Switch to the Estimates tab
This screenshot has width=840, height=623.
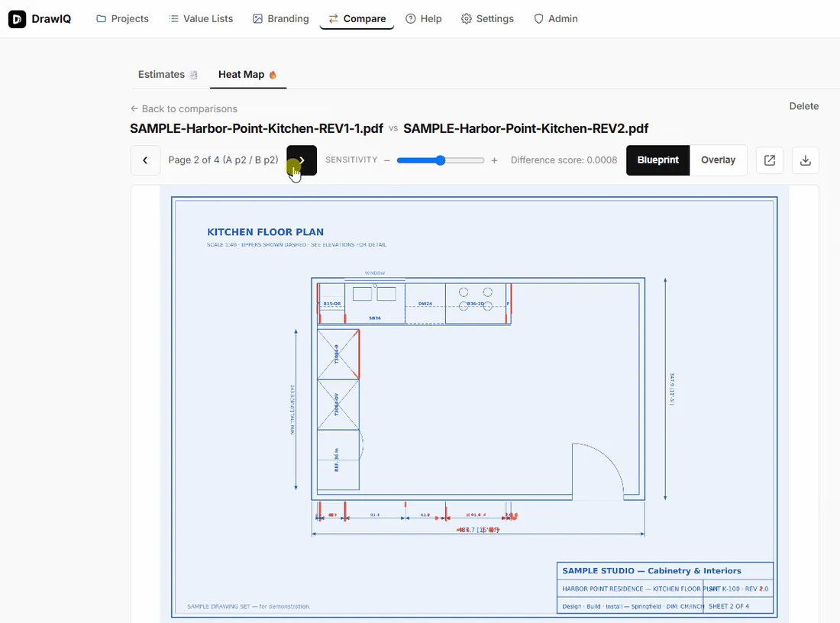(x=168, y=75)
